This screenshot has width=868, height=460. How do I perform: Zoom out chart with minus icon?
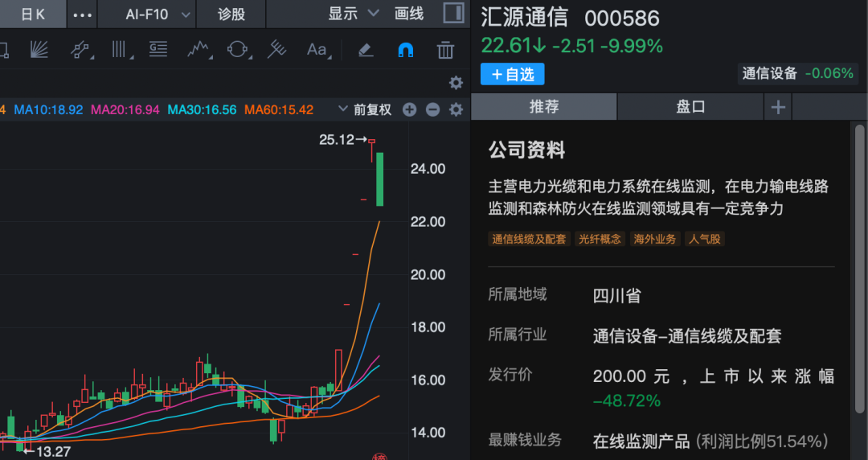pyautogui.click(x=432, y=109)
